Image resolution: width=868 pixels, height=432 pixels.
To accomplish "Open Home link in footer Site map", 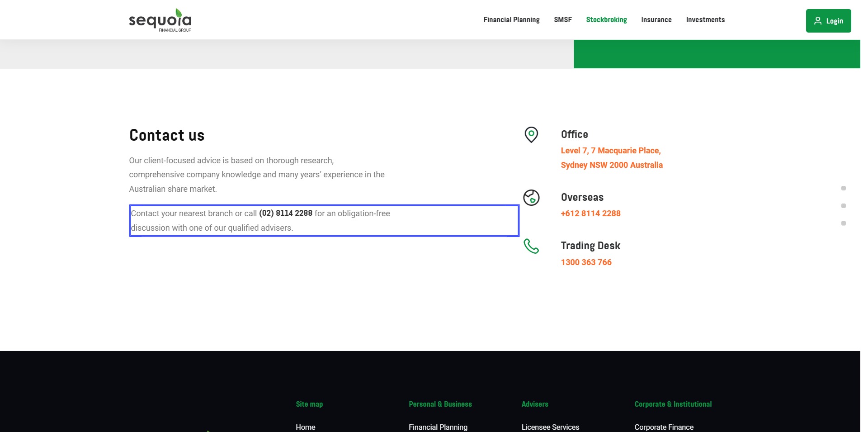I will coord(306,427).
